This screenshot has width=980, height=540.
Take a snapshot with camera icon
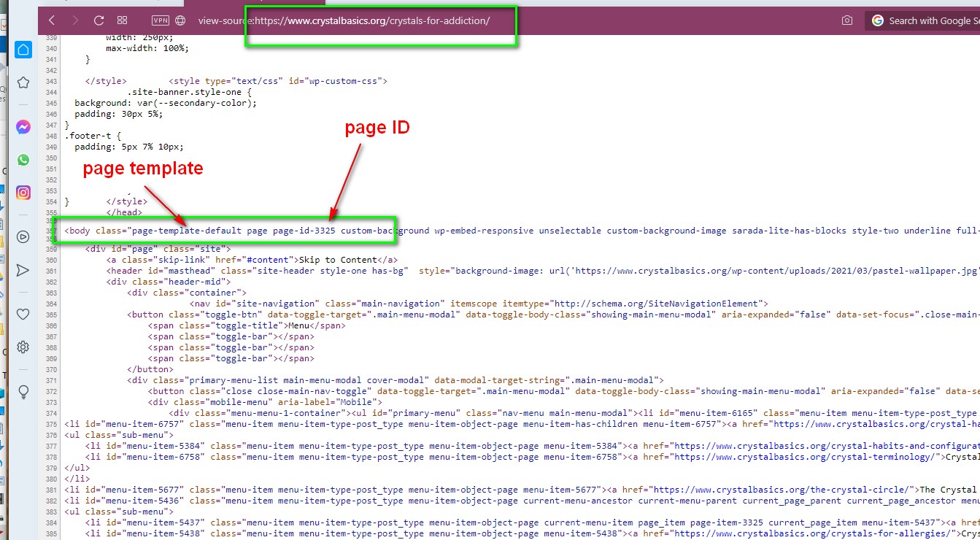pos(846,20)
